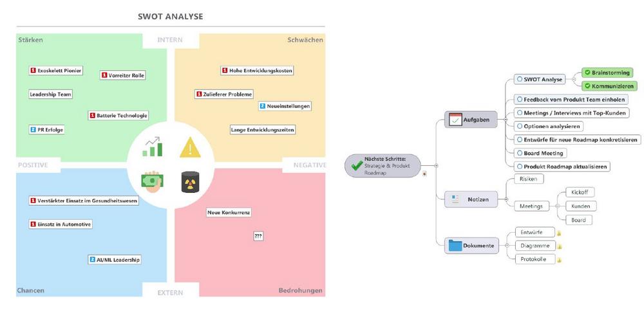
Task: Toggle the Optionen analysieren task circle
Action: click(520, 126)
